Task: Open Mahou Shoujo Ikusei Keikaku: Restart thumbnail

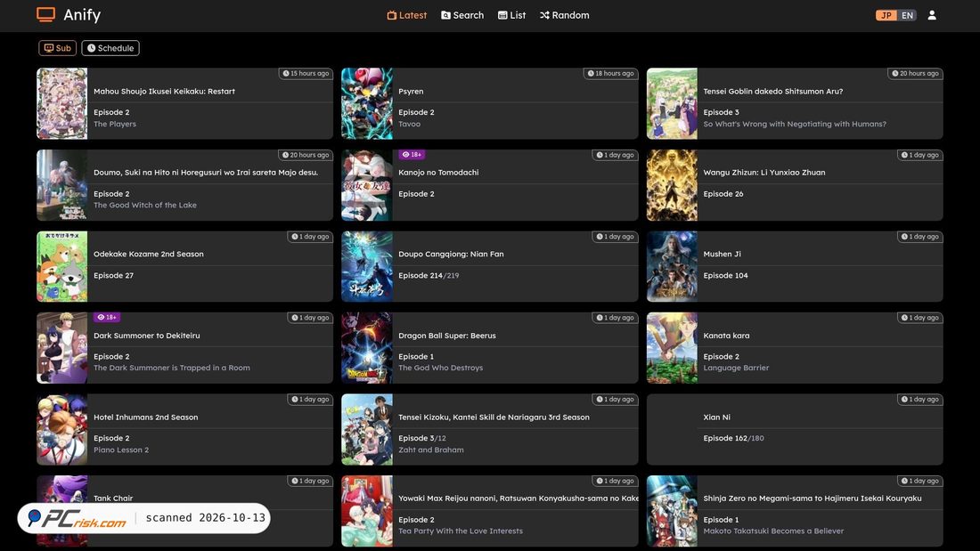Action: pos(61,103)
